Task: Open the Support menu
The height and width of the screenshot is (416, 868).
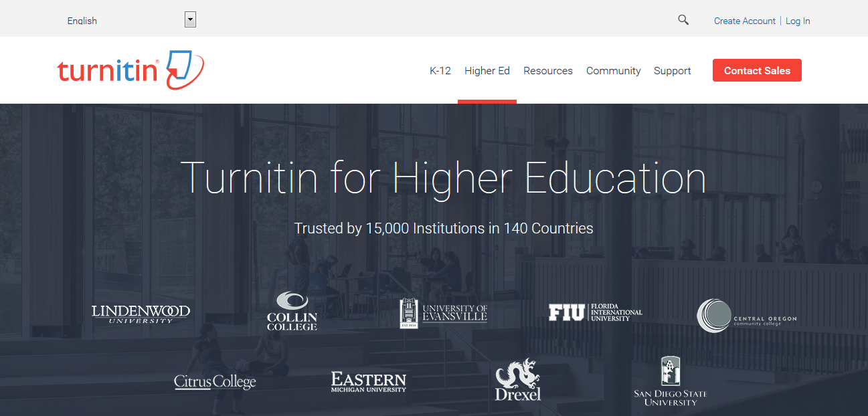Action: click(x=673, y=71)
